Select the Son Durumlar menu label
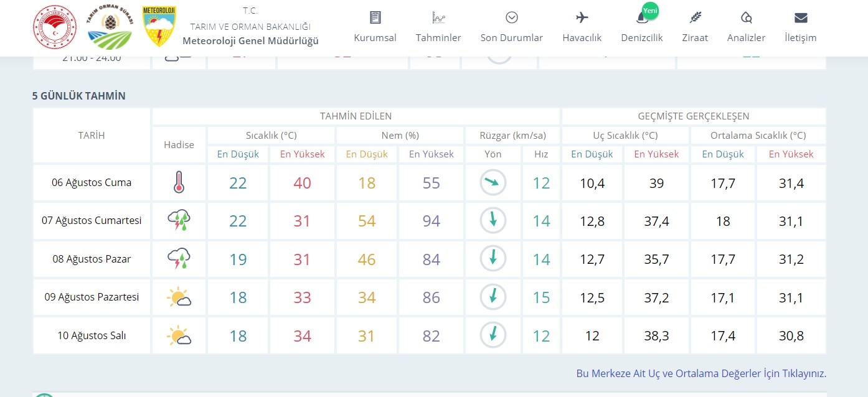 (x=511, y=38)
